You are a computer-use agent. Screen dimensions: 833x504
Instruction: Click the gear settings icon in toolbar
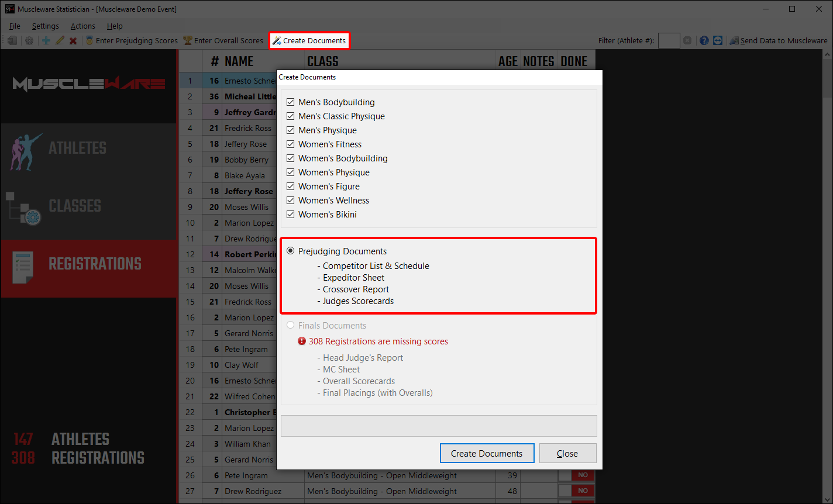[29, 40]
